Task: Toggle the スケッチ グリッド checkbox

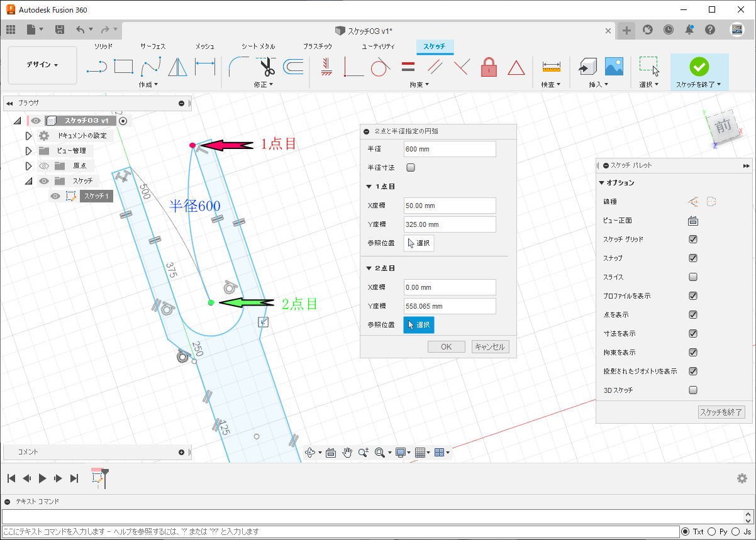Action: [693, 240]
